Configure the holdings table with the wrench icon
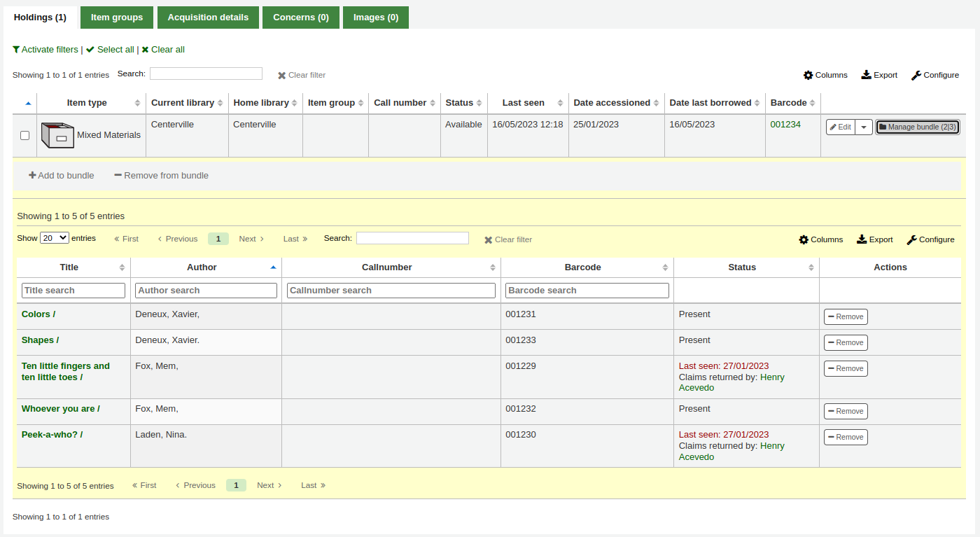The height and width of the screenshot is (537, 980). click(x=935, y=75)
